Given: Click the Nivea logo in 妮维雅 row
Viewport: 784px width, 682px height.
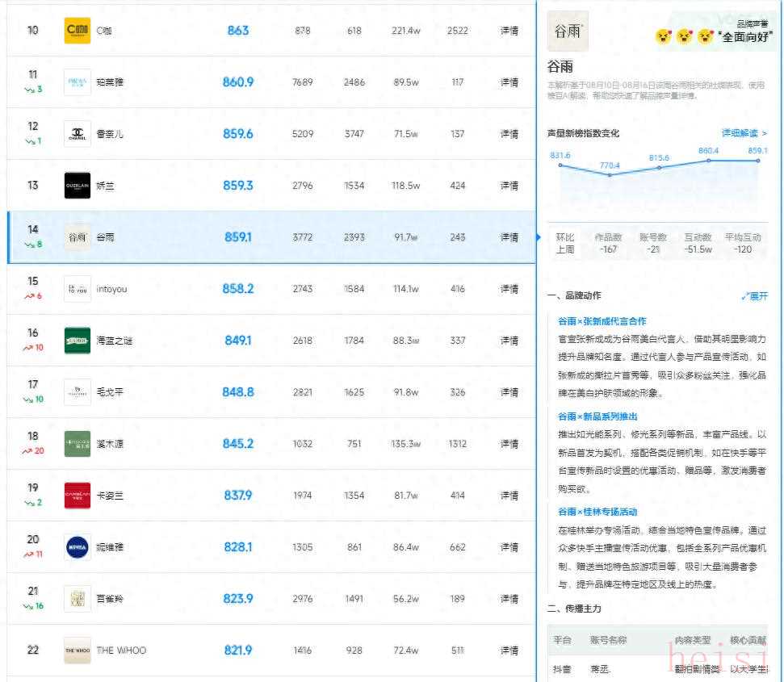Looking at the screenshot, I should (78, 547).
